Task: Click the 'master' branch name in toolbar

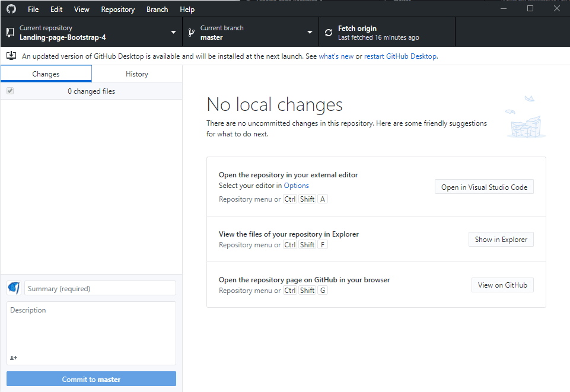Action: 211,37
